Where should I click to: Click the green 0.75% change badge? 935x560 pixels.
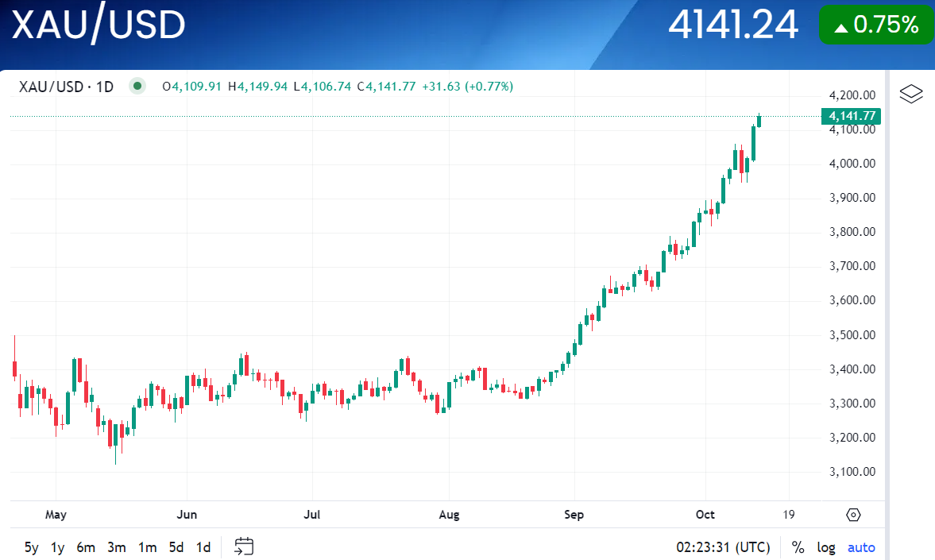(876, 25)
